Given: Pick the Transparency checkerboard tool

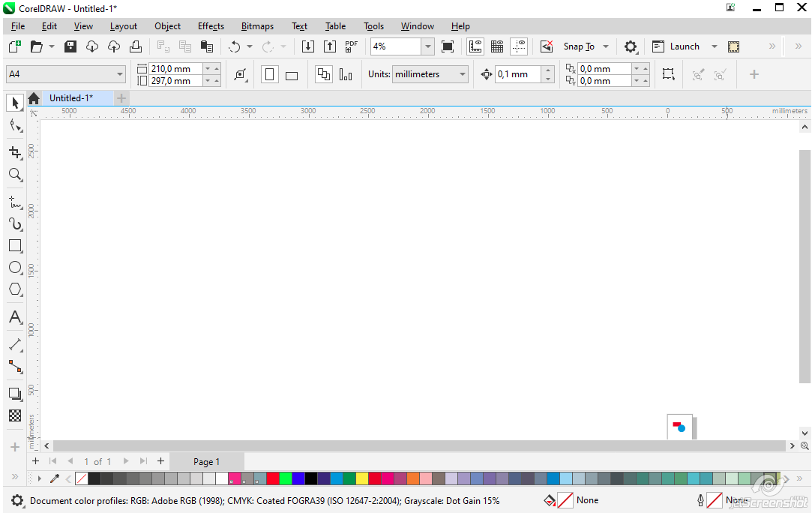Looking at the screenshot, I should pyautogui.click(x=15, y=415).
